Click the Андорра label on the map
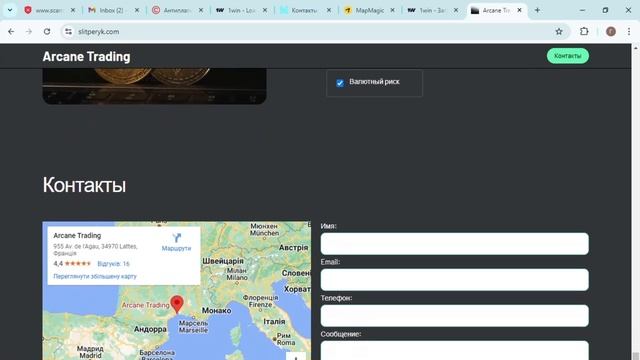Viewport: 640px width, 360px height. 150,329
